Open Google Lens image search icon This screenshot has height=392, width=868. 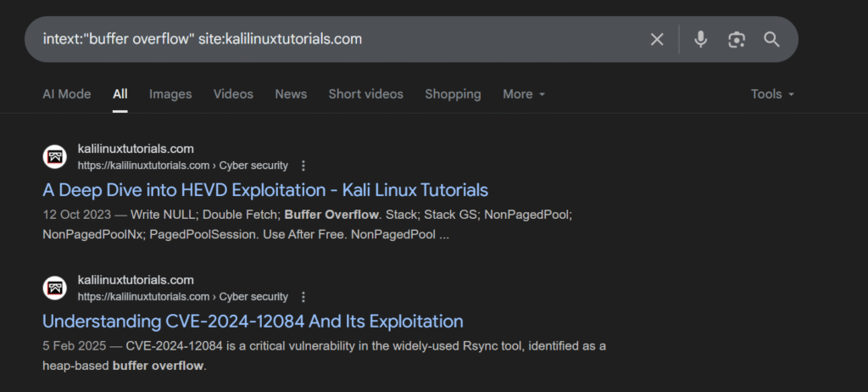tap(736, 39)
